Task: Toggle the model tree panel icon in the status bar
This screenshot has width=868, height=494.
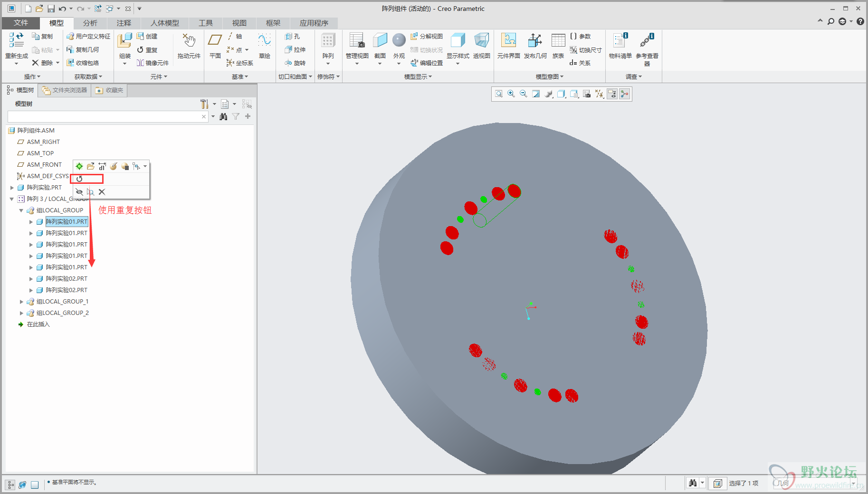Action: coord(10,484)
